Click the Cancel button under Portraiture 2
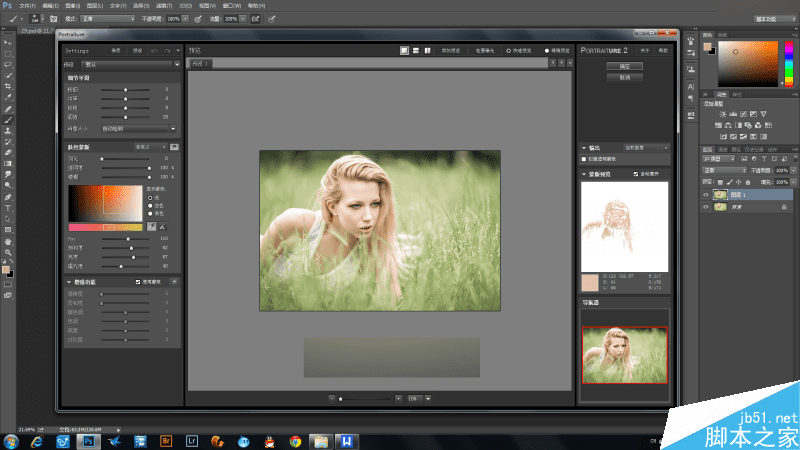Screen dimensions: 800x450 624,76
